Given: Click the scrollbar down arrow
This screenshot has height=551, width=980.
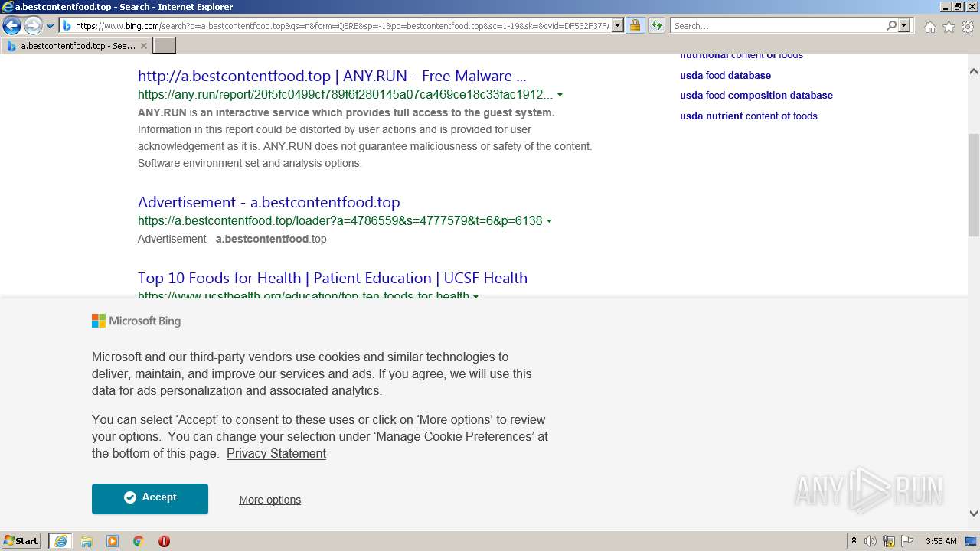Looking at the screenshot, I should pyautogui.click(x=973, y=514).
